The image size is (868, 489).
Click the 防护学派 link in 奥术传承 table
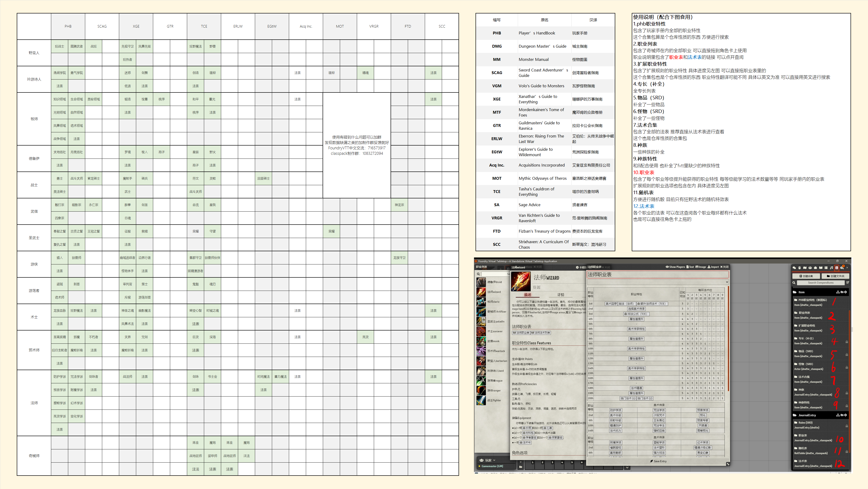(x=616, y=410)
